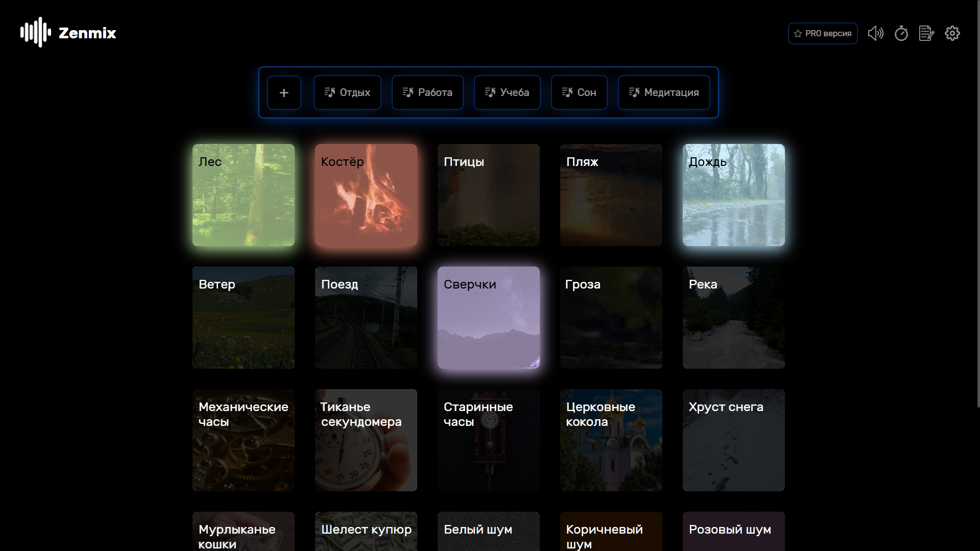The width and height of the screenshot is (980, 551).
Task: Choose the Медитация preset
Action: click(x=664, y=92)
